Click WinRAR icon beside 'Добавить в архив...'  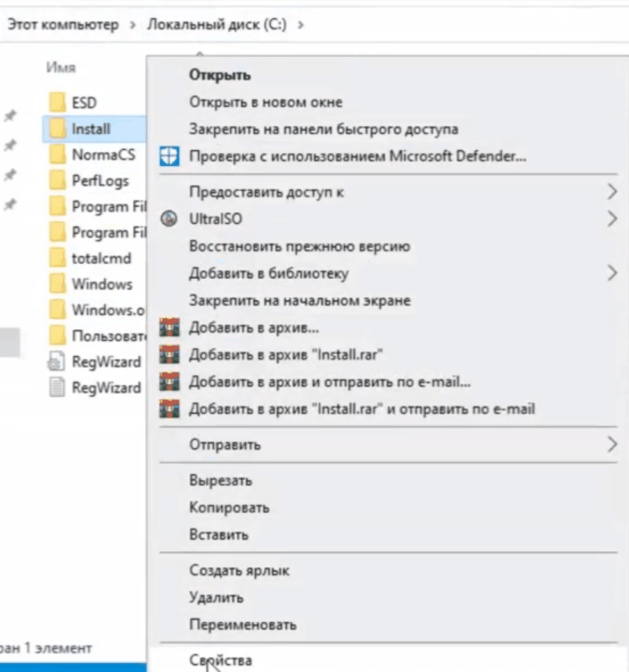tap(169, 329)
